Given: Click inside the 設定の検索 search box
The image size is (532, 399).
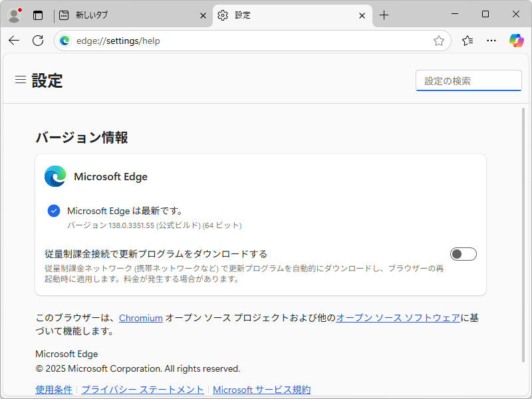Looking at the screenshot, I should pos(468,80).
